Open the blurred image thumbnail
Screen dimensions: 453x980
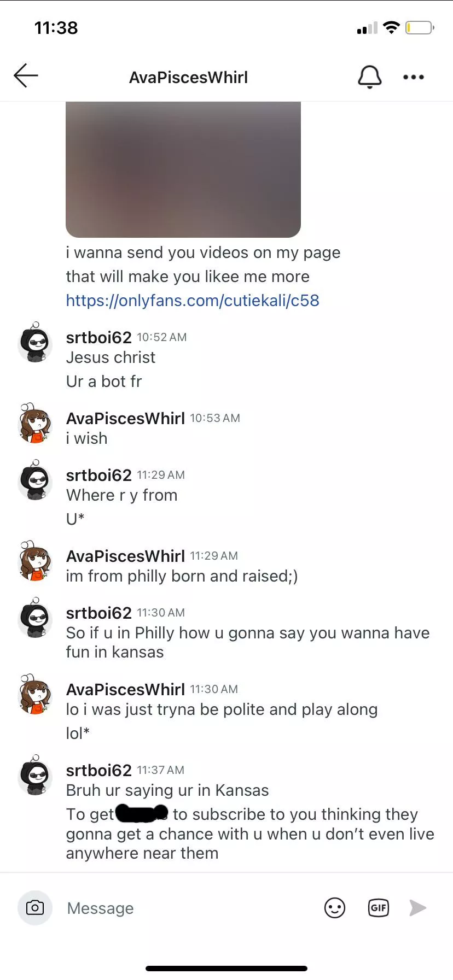point(183,169)
